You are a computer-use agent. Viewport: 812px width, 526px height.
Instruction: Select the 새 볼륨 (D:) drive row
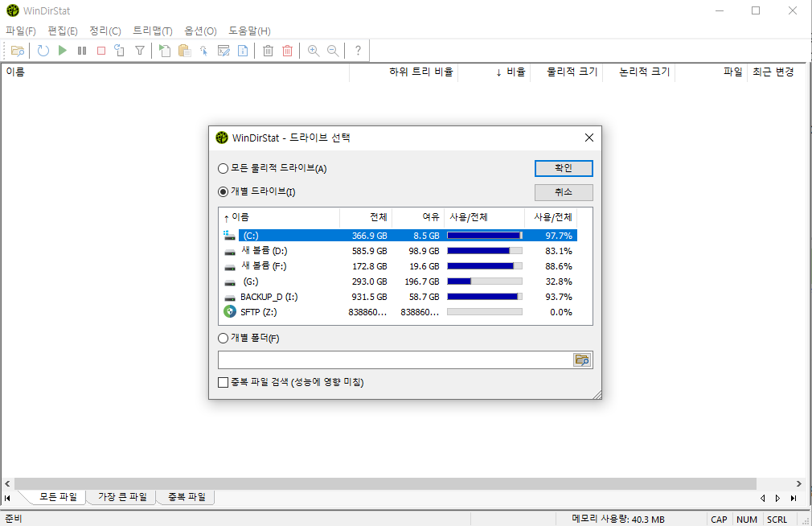pyautogui.click(x=400, y=251)
